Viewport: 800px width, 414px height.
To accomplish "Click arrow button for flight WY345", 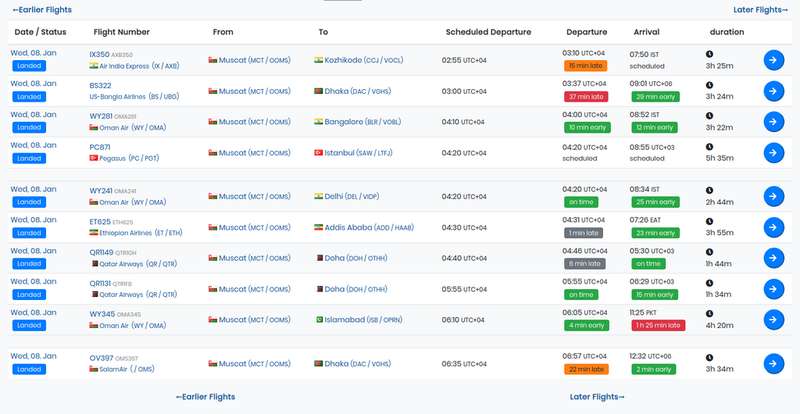I will click(773, 320).
